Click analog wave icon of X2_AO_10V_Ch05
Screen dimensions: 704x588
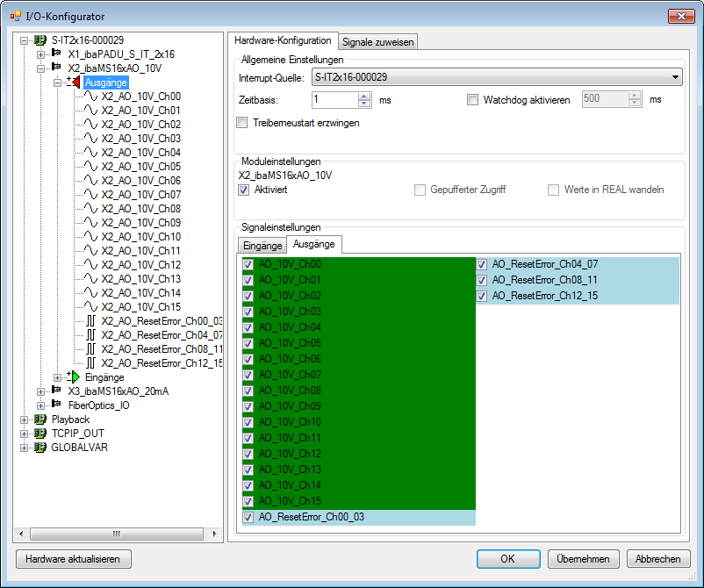tap(91, 167)
